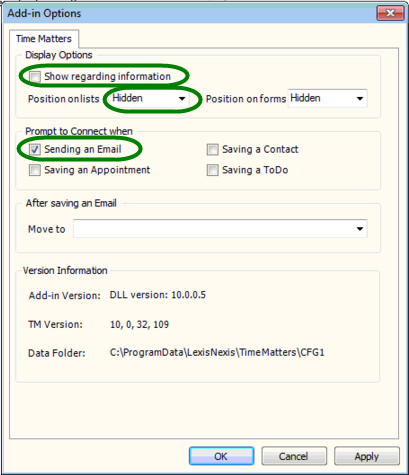This screenshot has width=409, height=475.
Task: Select the Time Matters tab
Action: (x=44, y=39)
